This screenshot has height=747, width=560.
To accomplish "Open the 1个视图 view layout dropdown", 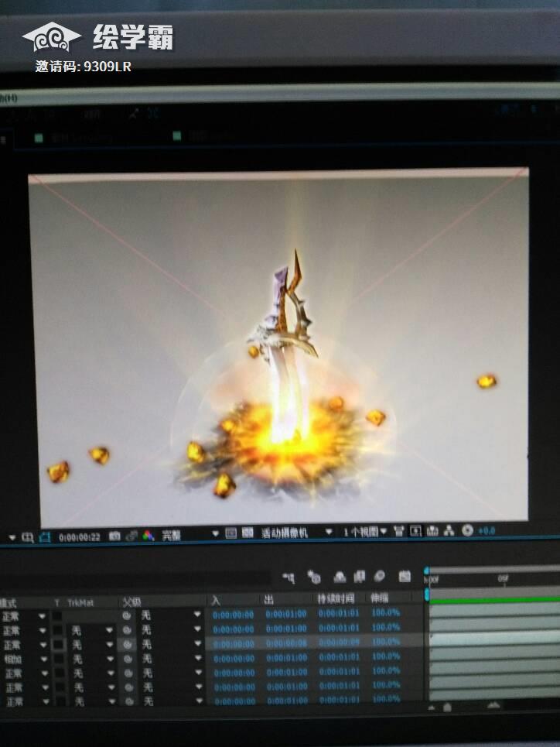I will 365,532.
